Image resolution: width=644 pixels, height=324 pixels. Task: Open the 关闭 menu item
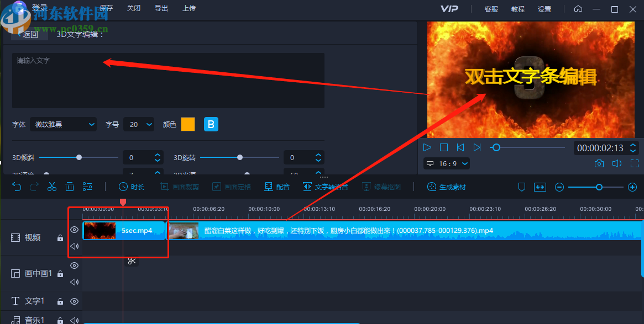pyautogui.click(x=133, y=8)
